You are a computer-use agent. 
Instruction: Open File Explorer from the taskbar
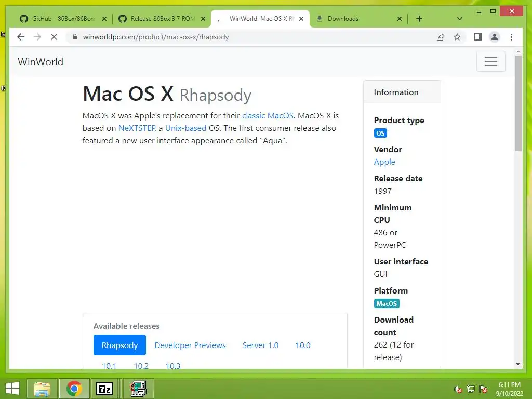click(42, 389)
